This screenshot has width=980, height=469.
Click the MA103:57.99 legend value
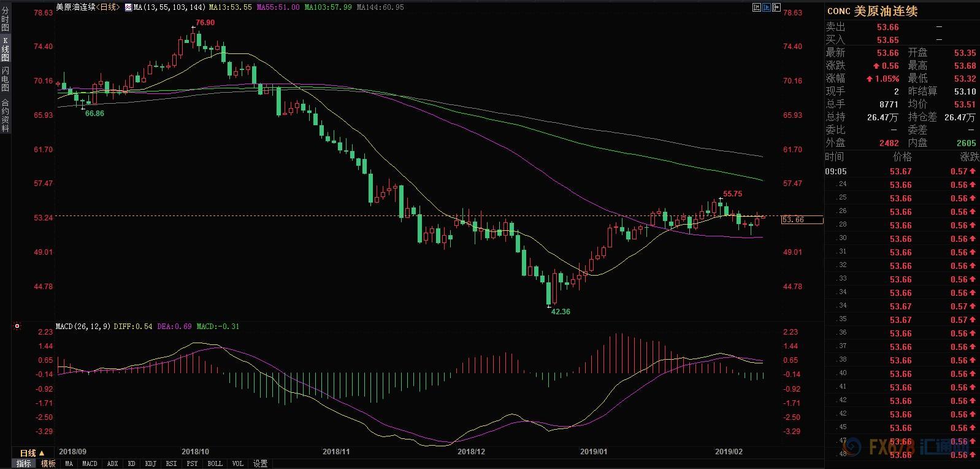click(x=328, y=7)
